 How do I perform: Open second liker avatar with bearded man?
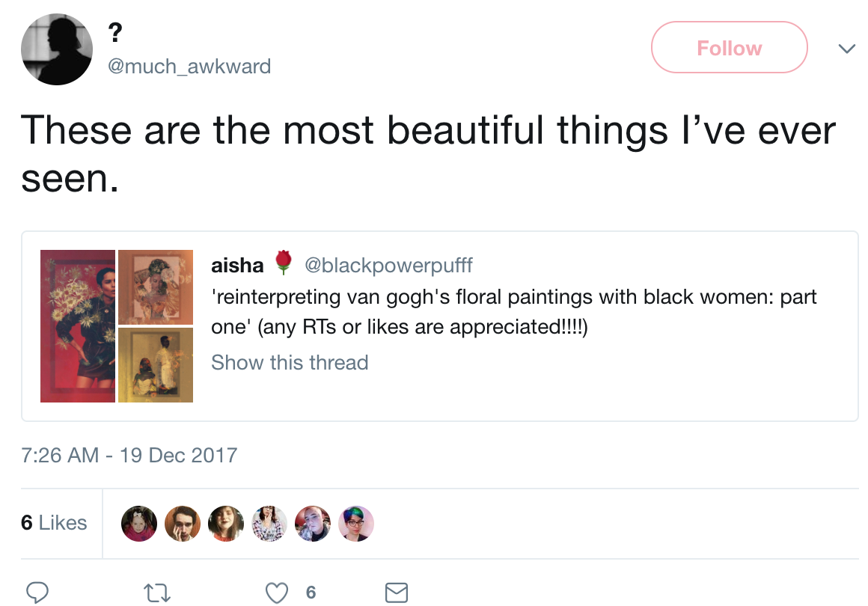click(182, 523)
